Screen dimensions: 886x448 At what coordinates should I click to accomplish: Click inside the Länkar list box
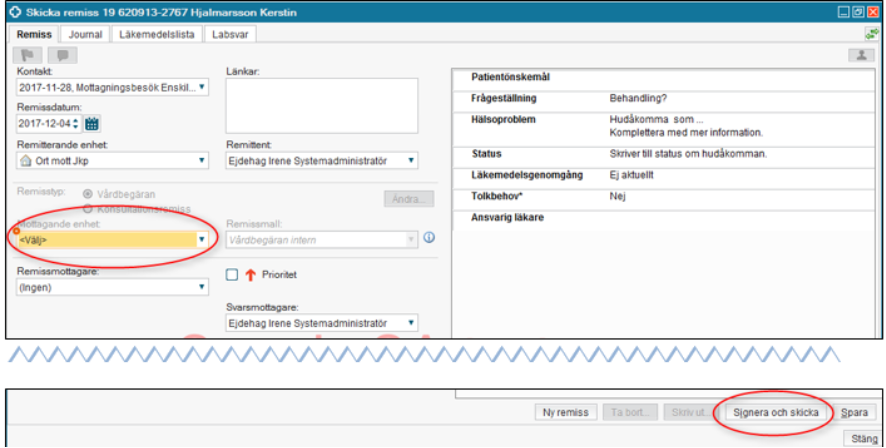click(321, 104)
